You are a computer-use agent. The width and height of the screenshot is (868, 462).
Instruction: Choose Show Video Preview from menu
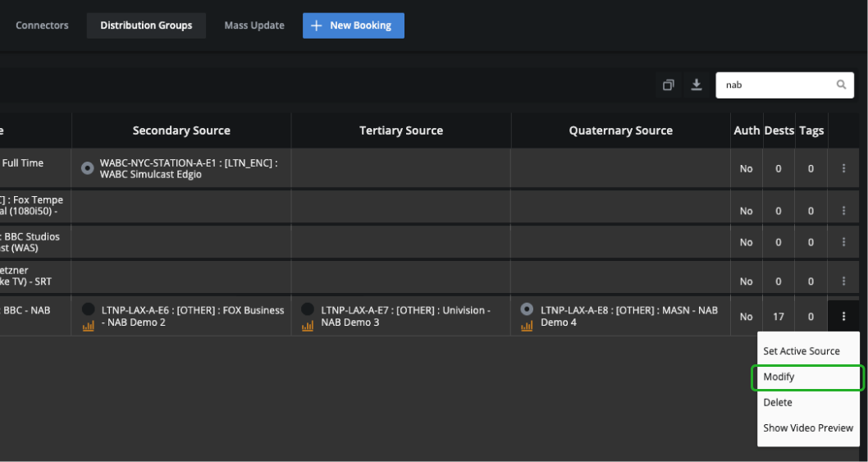[807, 428]
